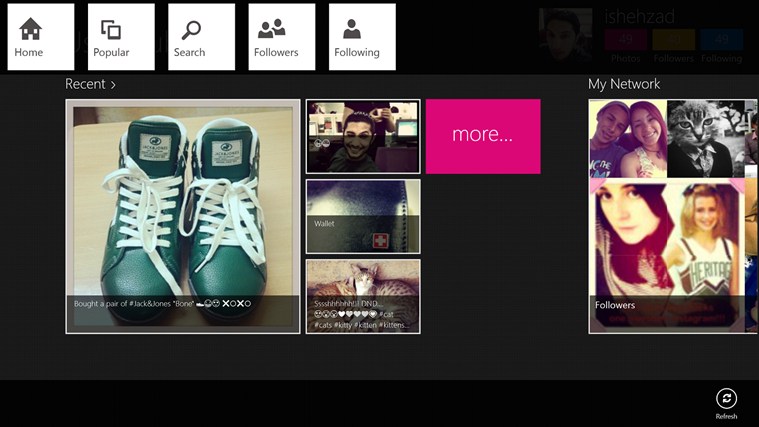This screenshot has height=427, width=759.
Task: Expand the Recent section header
Action: pos(91,84)
